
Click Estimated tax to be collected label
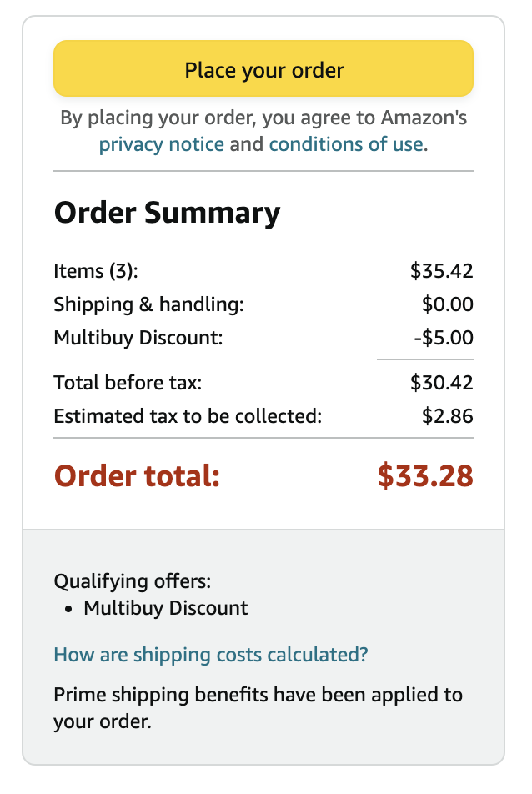(x=188, y=416)
